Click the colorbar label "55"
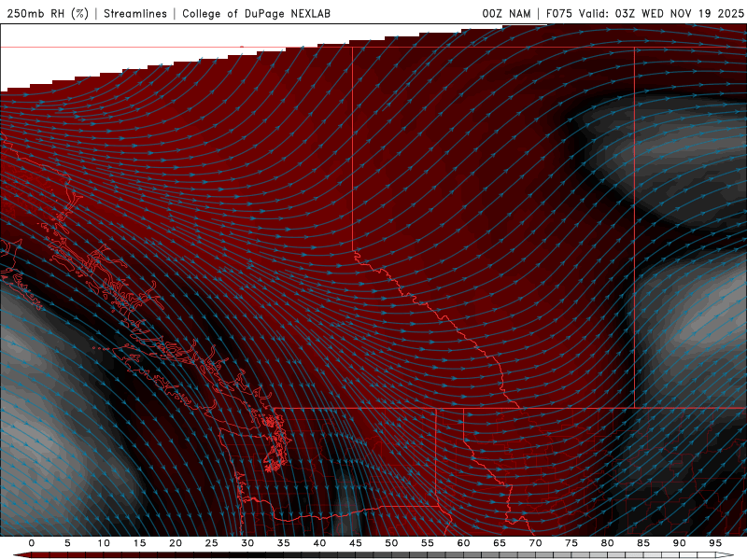 [428, 543]
